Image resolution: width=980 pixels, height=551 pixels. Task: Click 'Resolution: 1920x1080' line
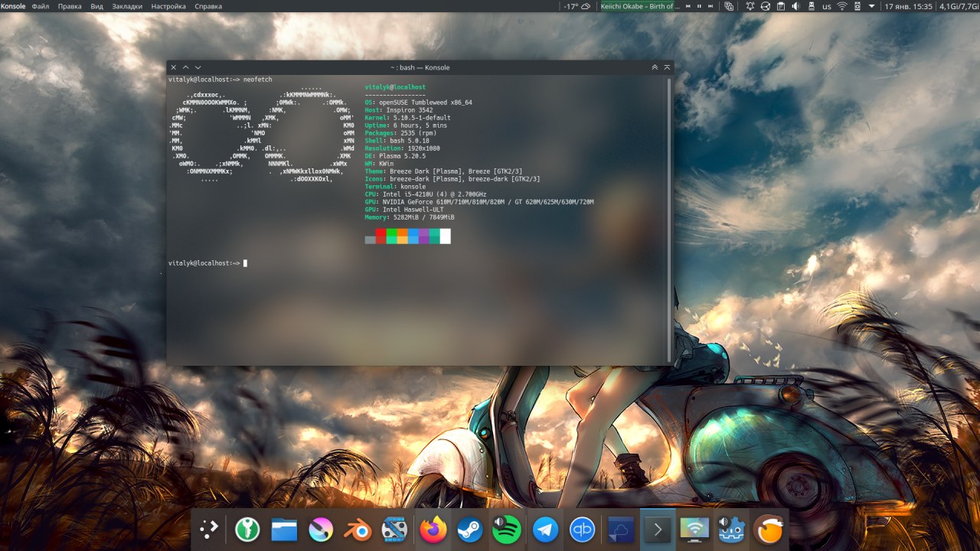tap(402, 148)
